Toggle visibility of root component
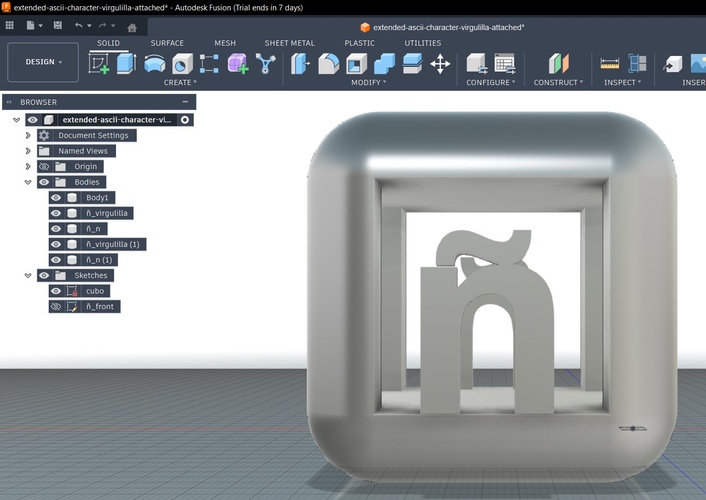 (x=32, y=119)
